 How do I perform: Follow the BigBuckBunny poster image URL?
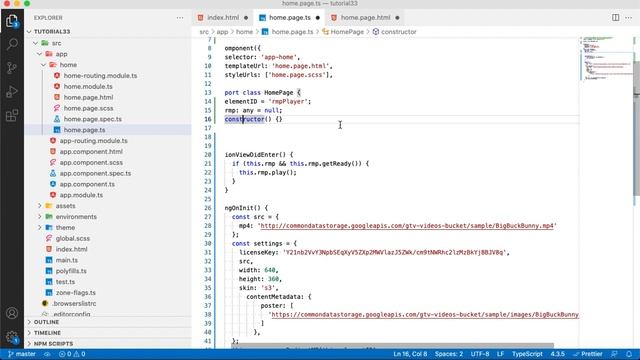425,314
